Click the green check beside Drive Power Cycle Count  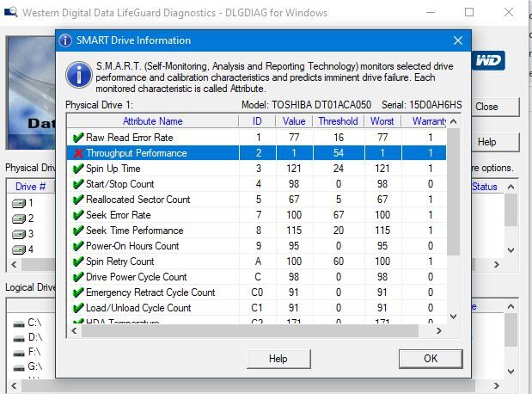pos(78,277)
